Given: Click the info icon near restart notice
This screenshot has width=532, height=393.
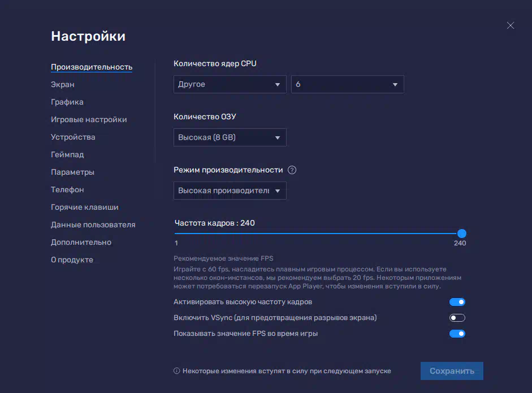Looking at the screenshot, I should coord(176,371).
